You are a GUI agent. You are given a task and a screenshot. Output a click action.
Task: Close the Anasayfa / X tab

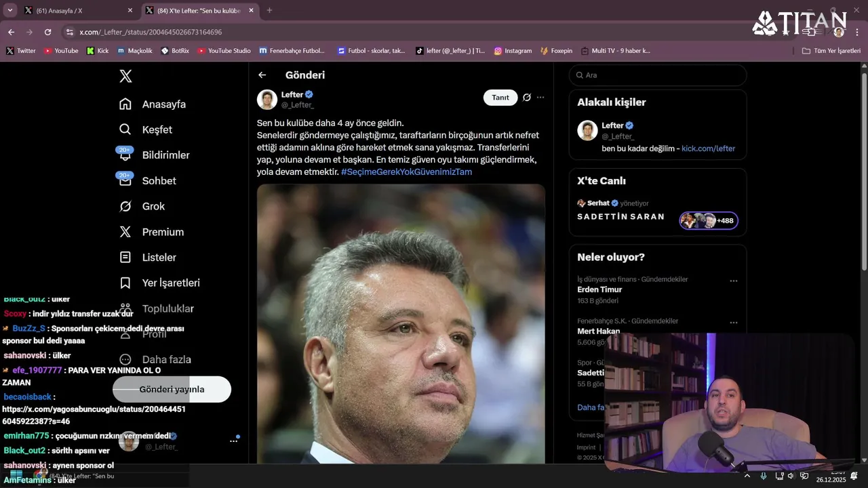click(130, 11)
